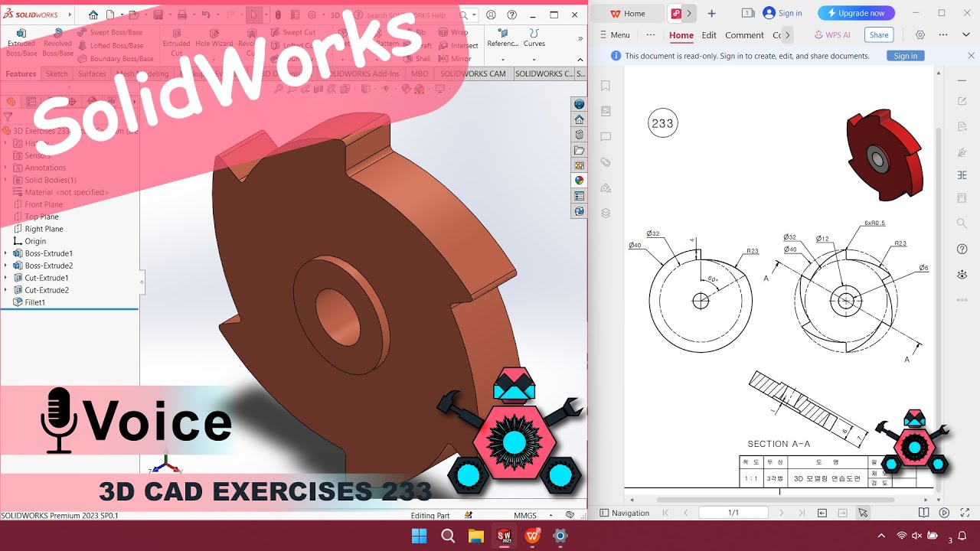Click the Print icon in SolidWorks toolbar
980x551 pixels.
pos(182,15)
